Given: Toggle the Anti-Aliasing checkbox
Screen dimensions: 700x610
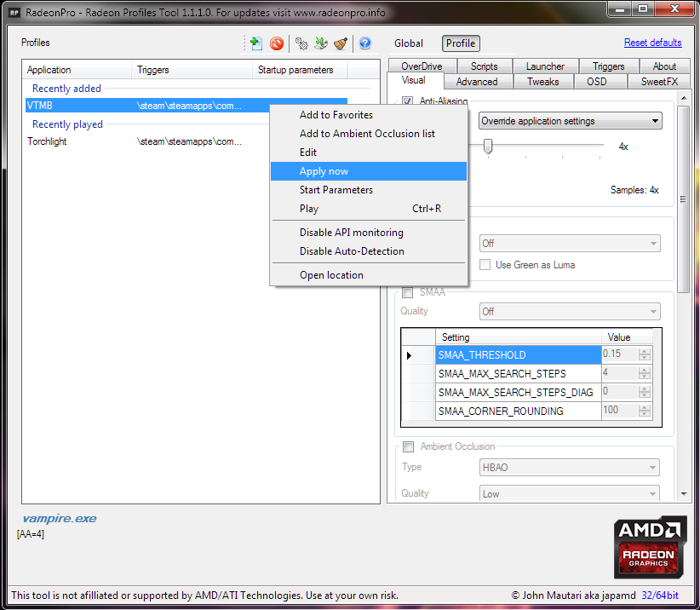Looking at the screenshot, I should pos(407,101).
